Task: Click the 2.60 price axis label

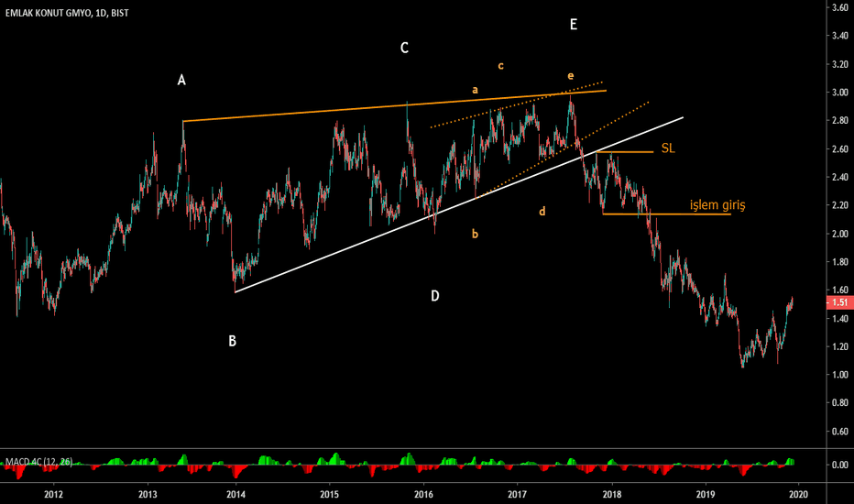Action: pyautogui.click(x=840, y=148)
